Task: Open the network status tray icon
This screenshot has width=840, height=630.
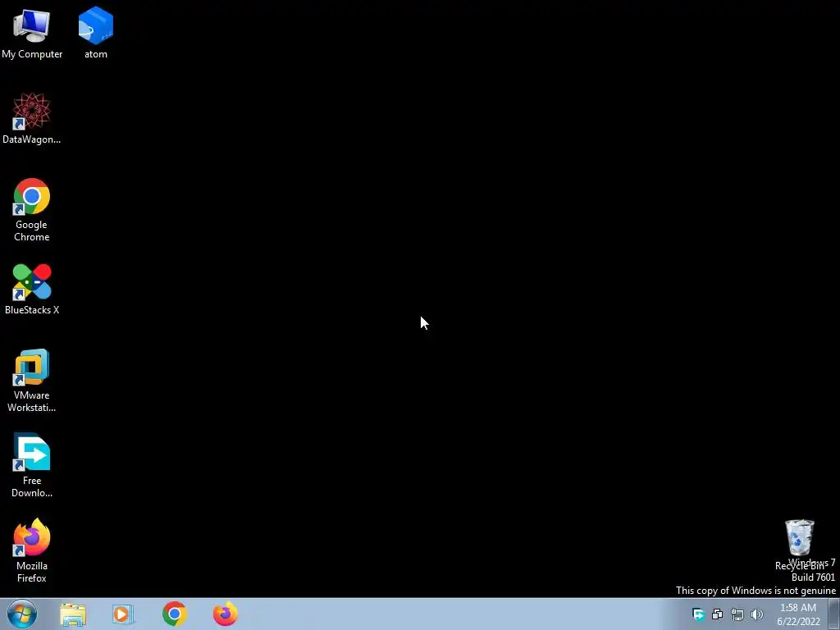Action: [737, 614]
